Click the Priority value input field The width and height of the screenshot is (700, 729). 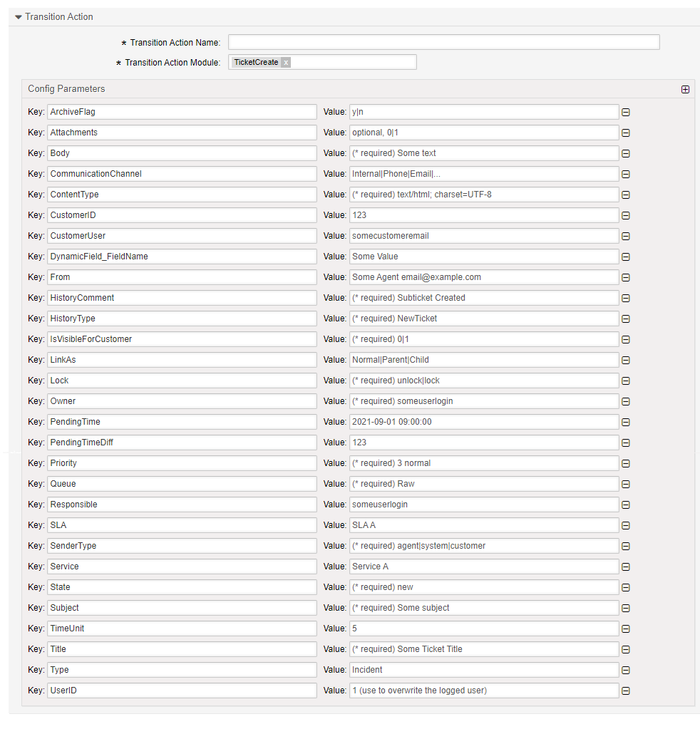pos(483,463)
